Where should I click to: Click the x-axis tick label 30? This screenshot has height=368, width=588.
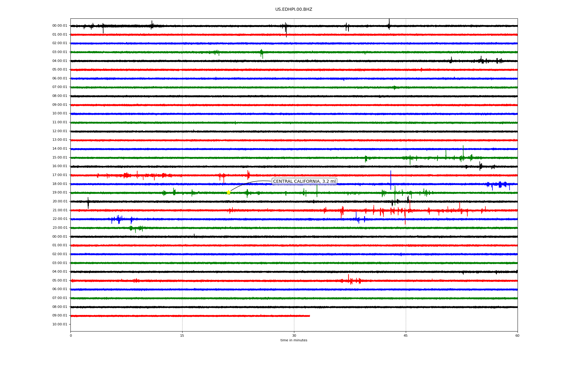pyautogui.click(x=294, y=335)
